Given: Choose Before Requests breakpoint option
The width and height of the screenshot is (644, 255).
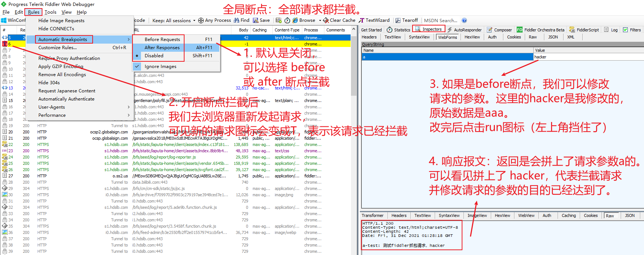Looking at the screenshot, I should point(162,40).
